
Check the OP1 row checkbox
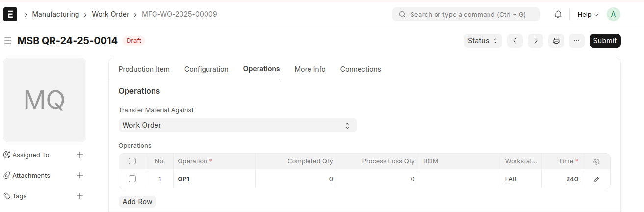click(x=132, y=179)
